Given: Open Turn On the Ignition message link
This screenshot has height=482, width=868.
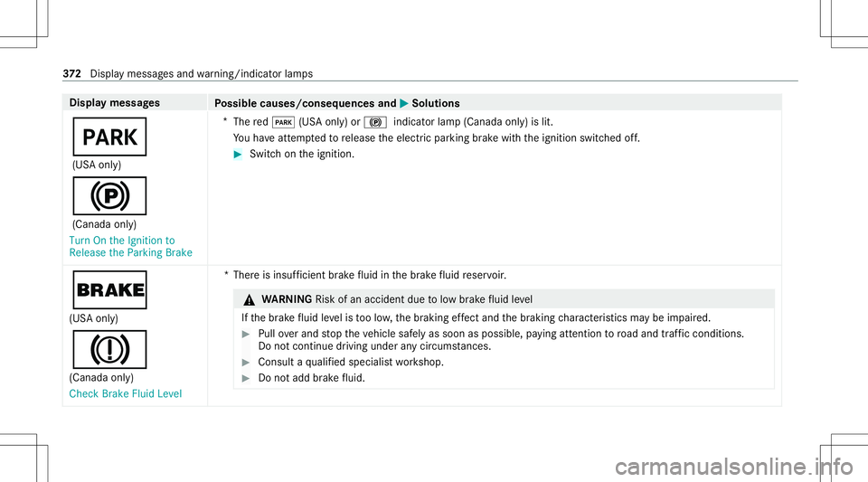Looking at the screenshot, I should [130, 246].
